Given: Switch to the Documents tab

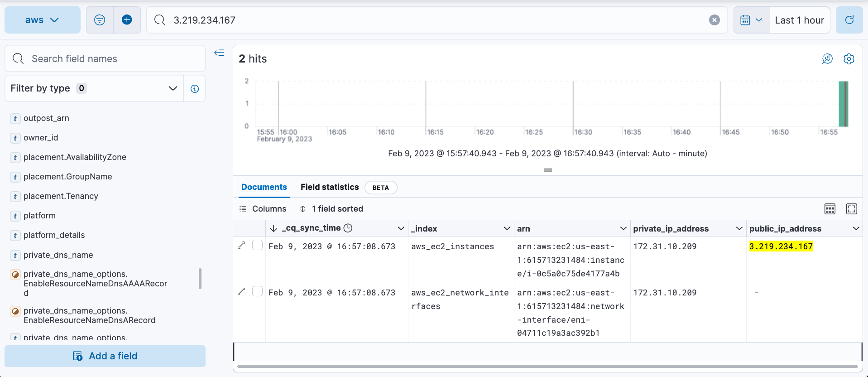Looking at the screenshot, I should tap(264, 187).
